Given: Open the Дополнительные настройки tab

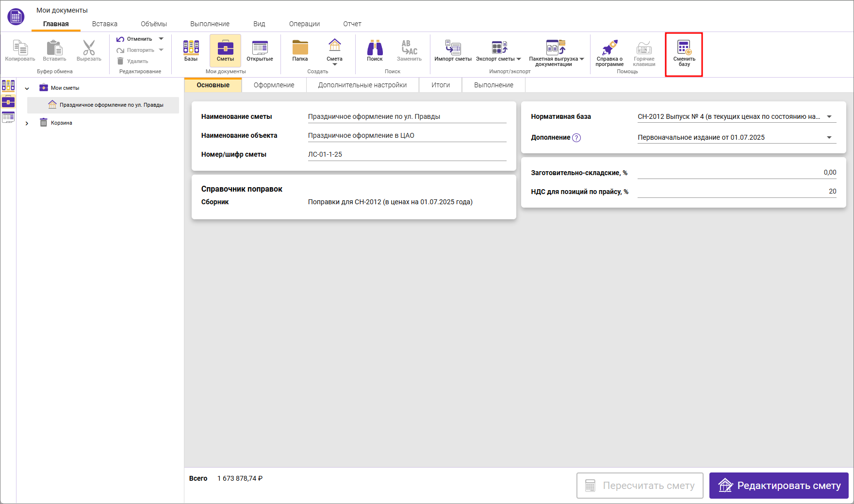Looking at the screenshot, I should point(362,85).
